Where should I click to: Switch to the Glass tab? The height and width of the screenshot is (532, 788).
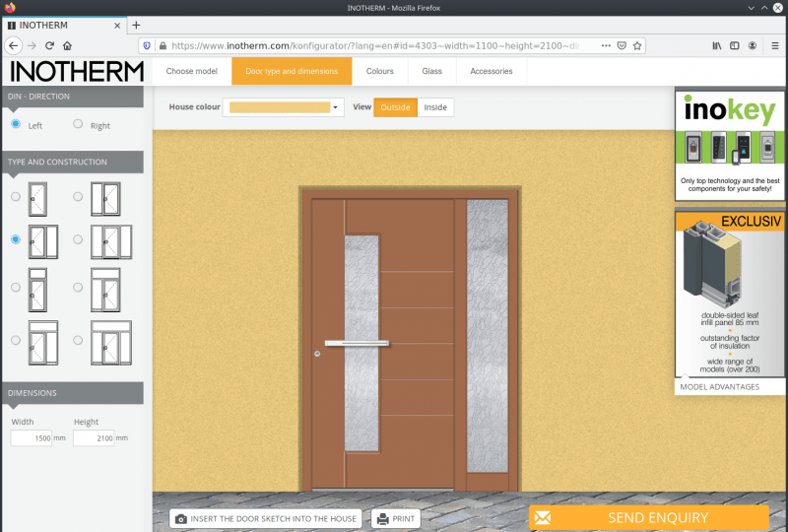[x=431, y=71]
